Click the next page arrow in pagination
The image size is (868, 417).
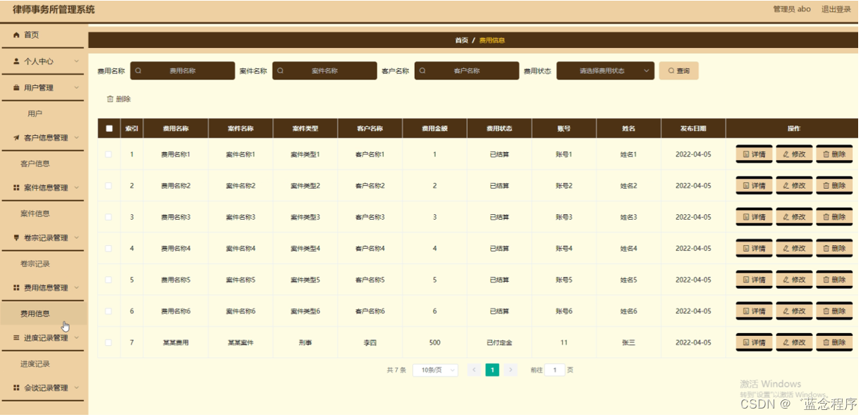point(511,371)
